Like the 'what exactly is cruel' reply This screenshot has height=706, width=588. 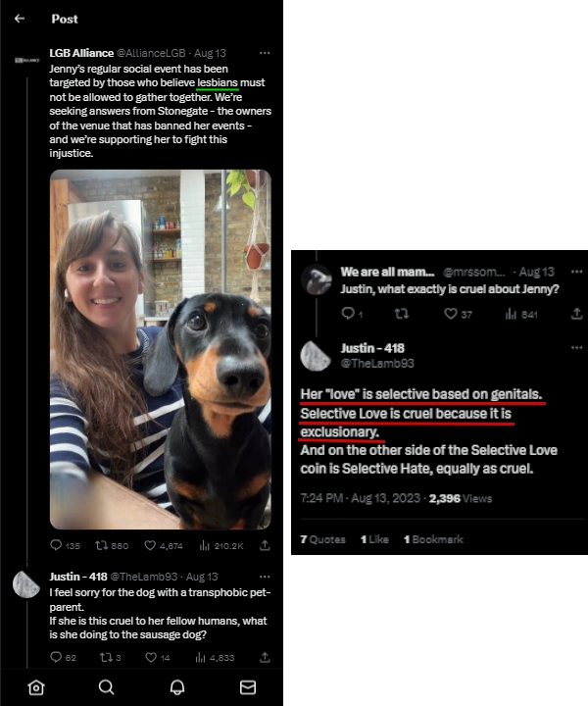pyautogui.click(x=458, y=314)
